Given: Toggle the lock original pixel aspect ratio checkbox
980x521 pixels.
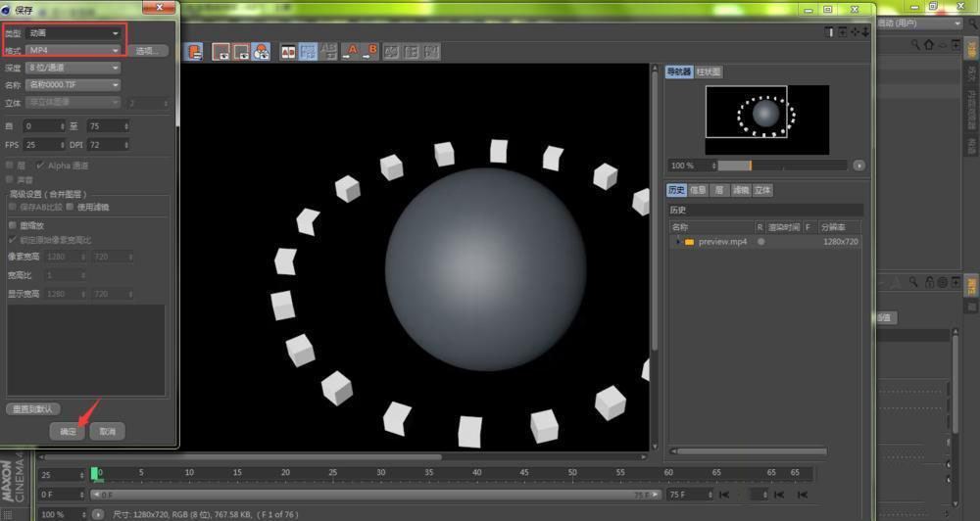Looking at the screenshot, I should pyautogui.click(x=12, y=240).
